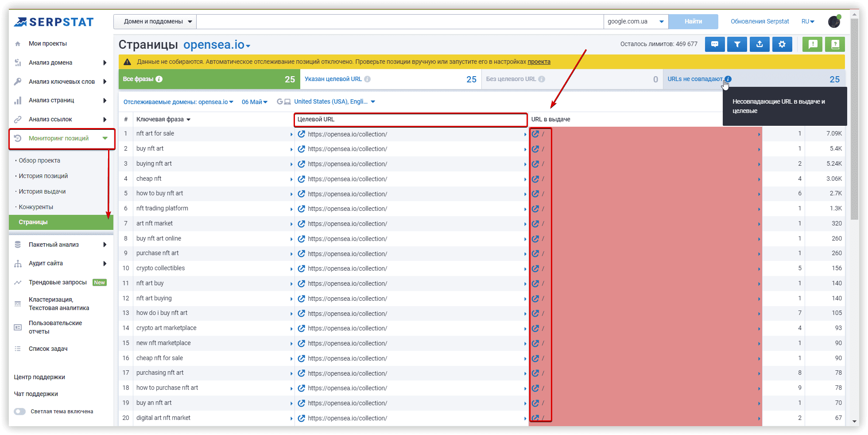Open the 06 Май date dropdown
The width and height of the screenshot is (868, 435).
point(255,102)
